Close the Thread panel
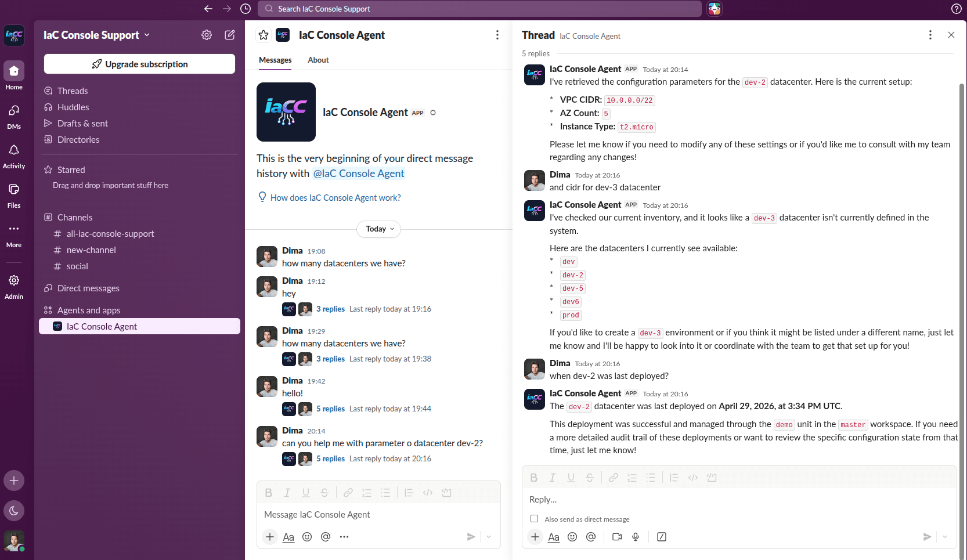The width and height of the screenshot is (967, 560). point(951,35)
